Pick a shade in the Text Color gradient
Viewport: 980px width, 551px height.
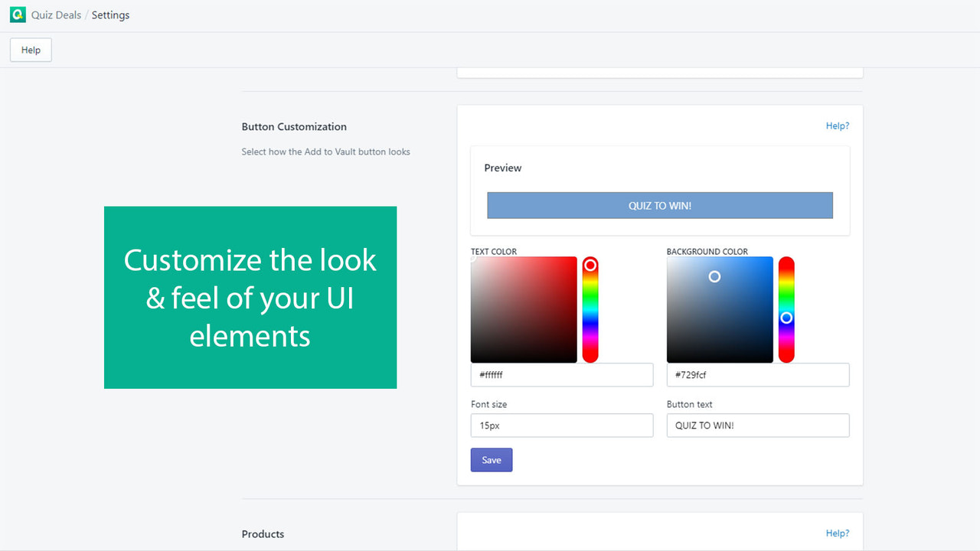(x=524, y=310)
